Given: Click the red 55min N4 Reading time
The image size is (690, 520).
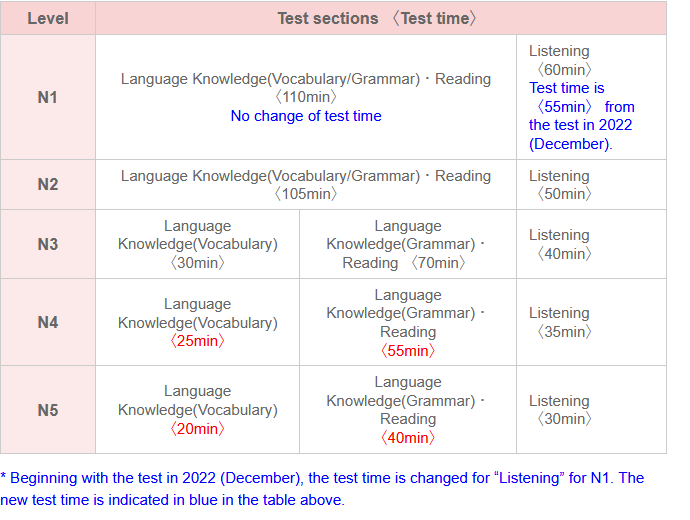Looking at the screenshot, I should point(407,350).
